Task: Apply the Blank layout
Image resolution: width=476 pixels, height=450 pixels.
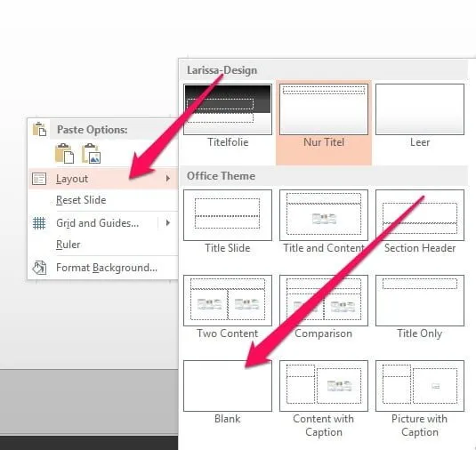Action: (x=228, y=392)
